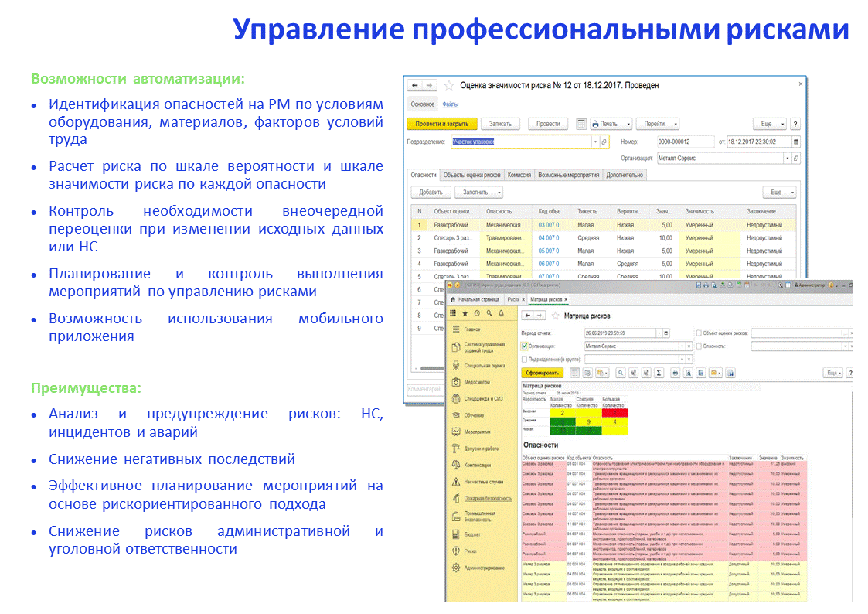Click the save diskette icon in the matrix toolbar
Screen dimensions: 868x614
(x=701, y=374)
